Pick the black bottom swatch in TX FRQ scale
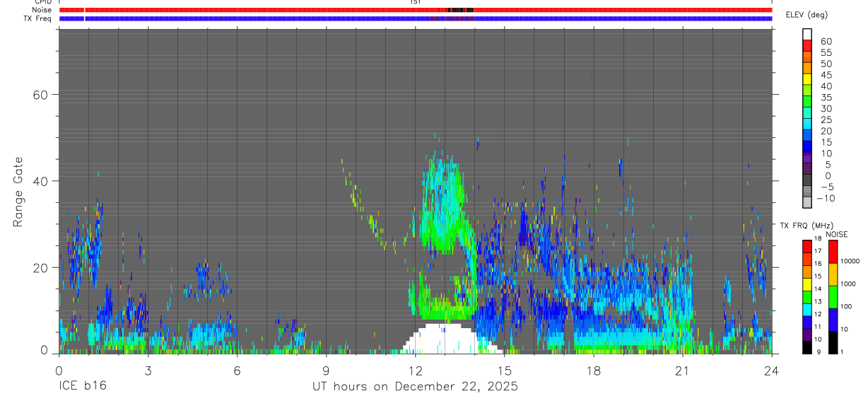This screenshot has height=401, width=868. 807,347
